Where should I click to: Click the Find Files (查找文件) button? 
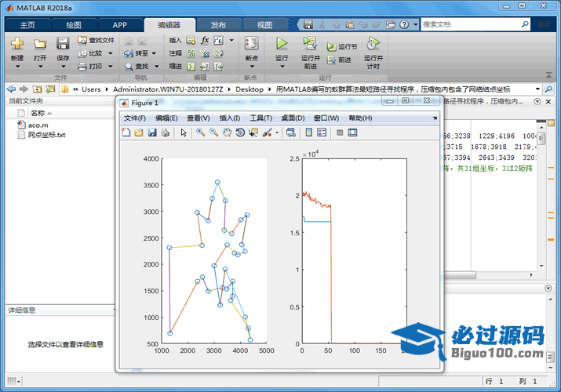[97, 40]
